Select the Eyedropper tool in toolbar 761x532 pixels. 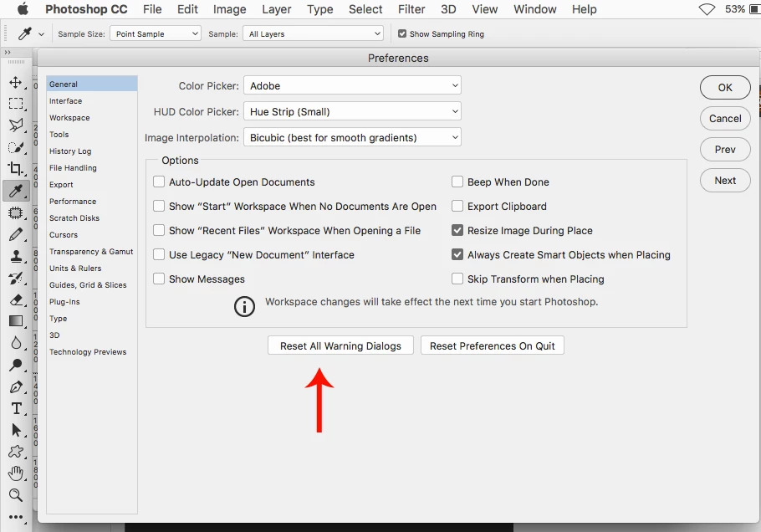(16, 191)
